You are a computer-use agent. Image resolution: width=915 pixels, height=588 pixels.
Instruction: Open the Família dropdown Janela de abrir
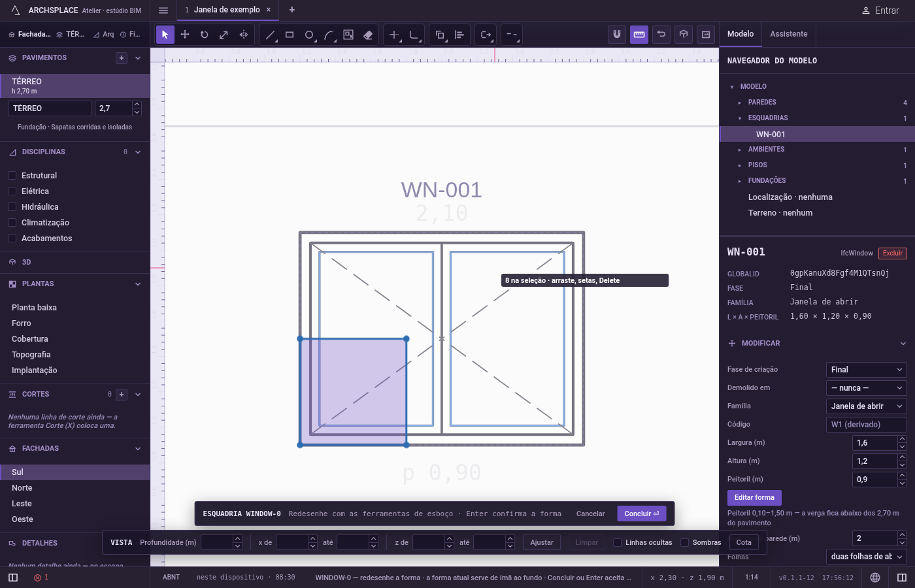[866, 406]
